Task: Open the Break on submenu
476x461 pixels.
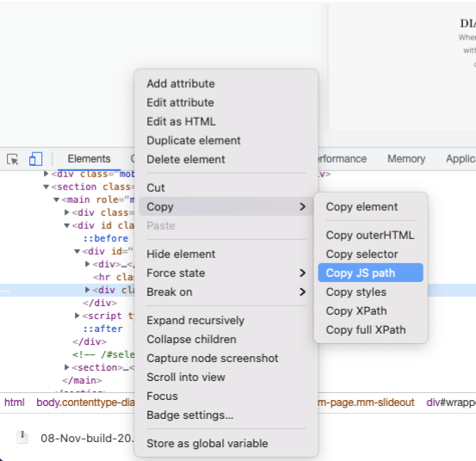Action: pyautogui.click(x=226, y=292)
